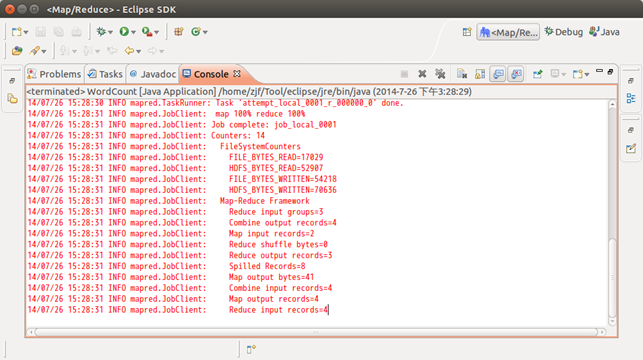Open the right Outline fast view icon
This screenshot has height=360, width=643.
[x=631, y=98]
